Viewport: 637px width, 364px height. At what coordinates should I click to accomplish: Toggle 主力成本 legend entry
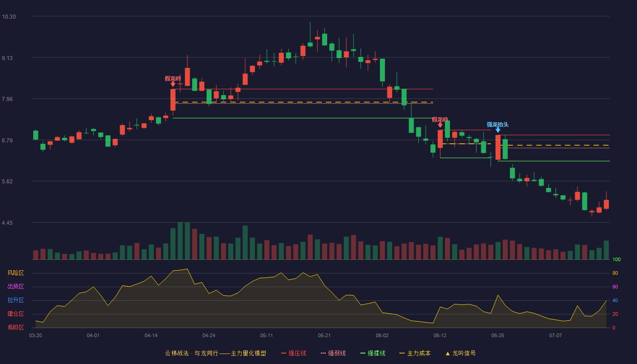(415, 353)
